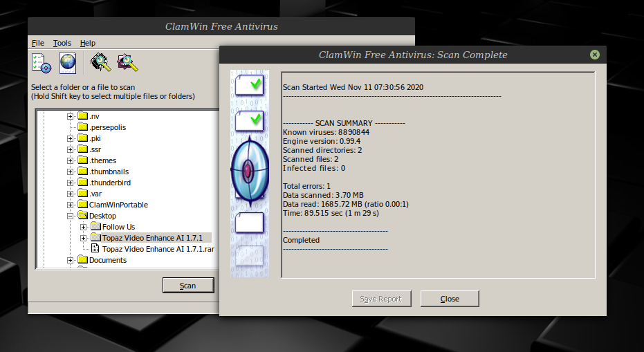The height and width of the screenshot is (352, 644).
Task: Expand the Topaz Video Enhance AI 1.7.1 folder
Action: click(x=84, y=238)
